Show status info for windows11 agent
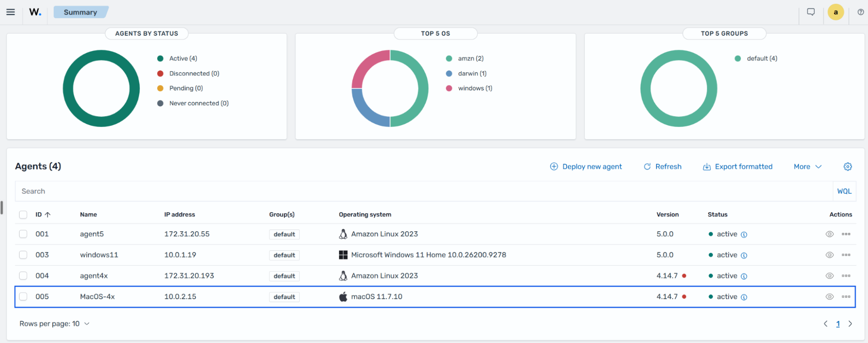This screenshot has height=343, width=868. [744, 255]
